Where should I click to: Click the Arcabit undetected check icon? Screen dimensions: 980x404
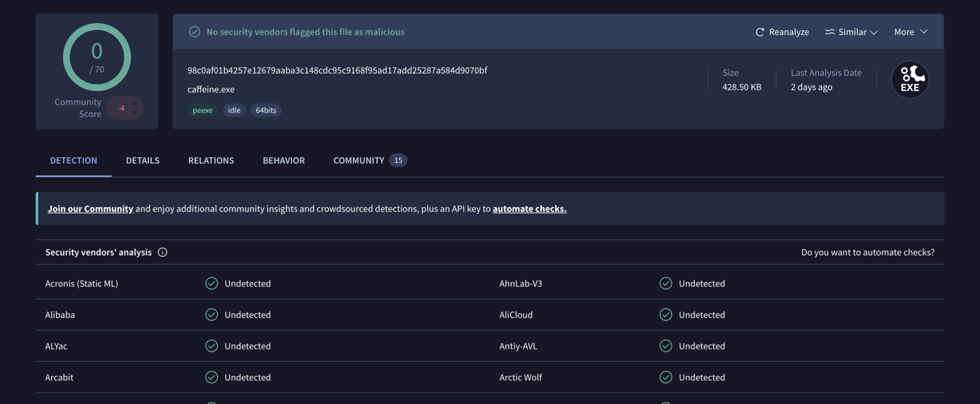[x=211, y=377]
